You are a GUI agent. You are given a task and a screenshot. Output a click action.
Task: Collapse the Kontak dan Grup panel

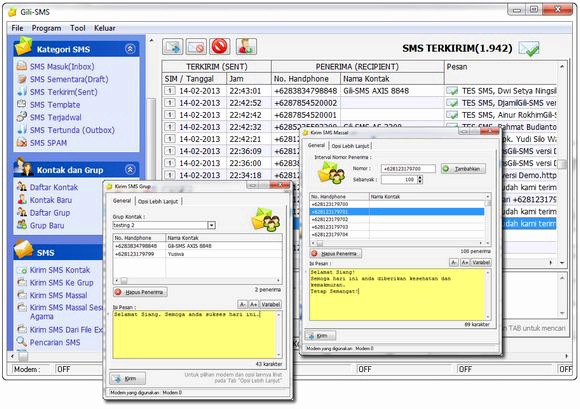(130, 170)
